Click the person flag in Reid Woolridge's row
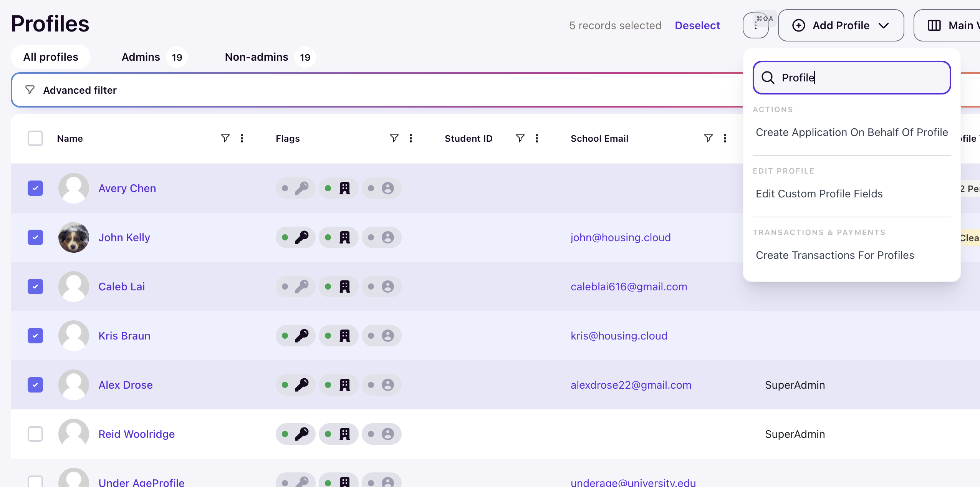980x487 pixels. point(382,434)
